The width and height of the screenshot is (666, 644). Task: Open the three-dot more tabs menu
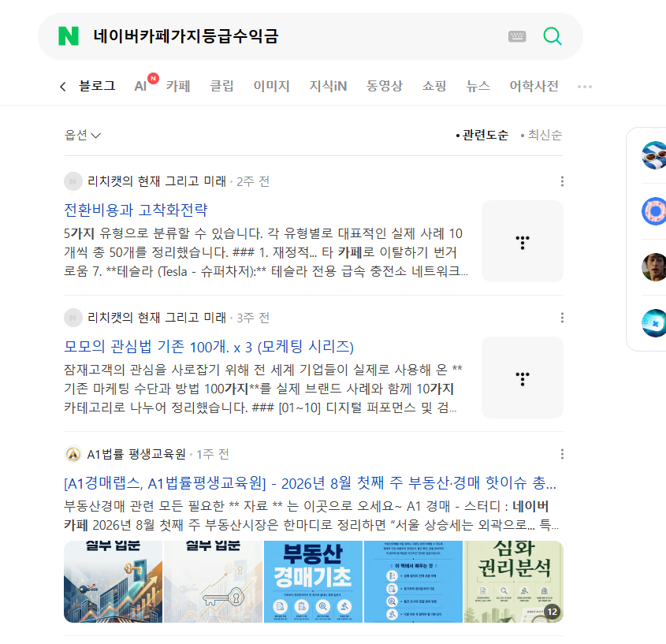coord(585,87)
